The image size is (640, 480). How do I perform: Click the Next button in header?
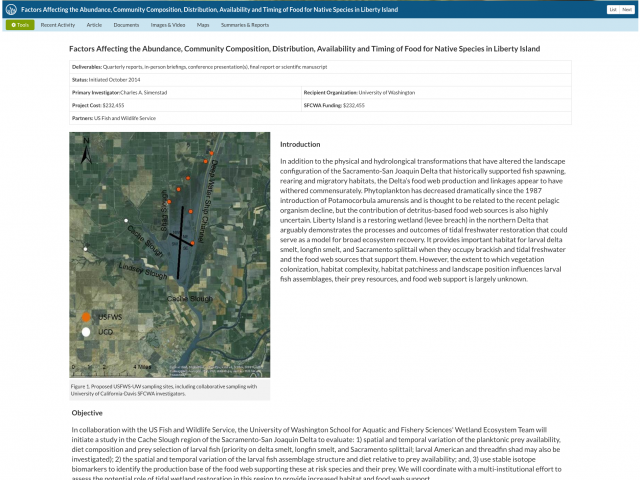627,9
